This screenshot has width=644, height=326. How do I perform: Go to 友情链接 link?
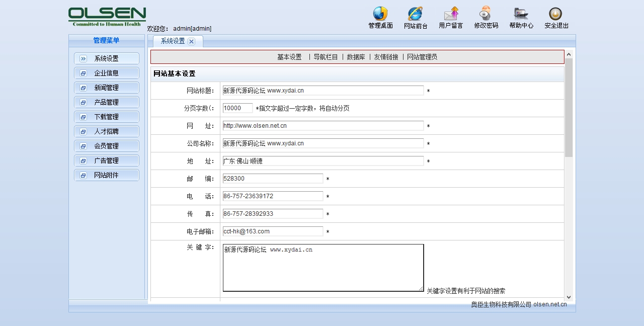click(386, 57)
